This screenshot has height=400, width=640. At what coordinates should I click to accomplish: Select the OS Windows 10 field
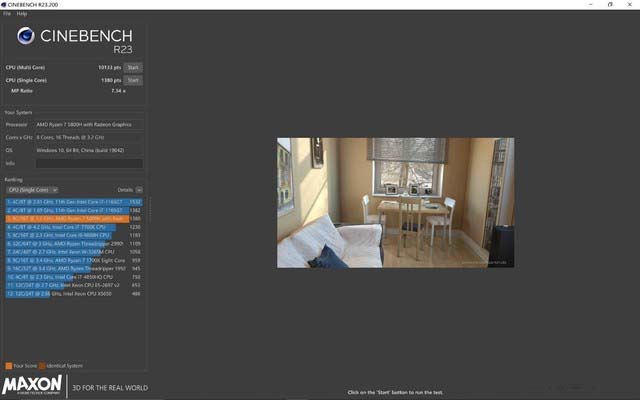pyautogui.click(x=89, y=150)
